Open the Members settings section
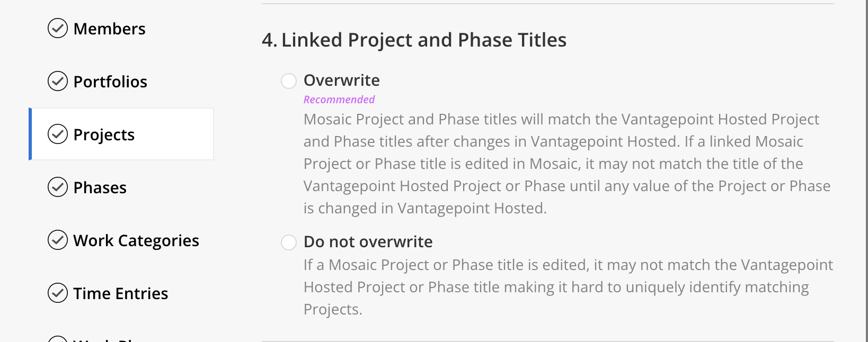Image resolution: width=868 pixels, height=342 pixels. point(109,29)
